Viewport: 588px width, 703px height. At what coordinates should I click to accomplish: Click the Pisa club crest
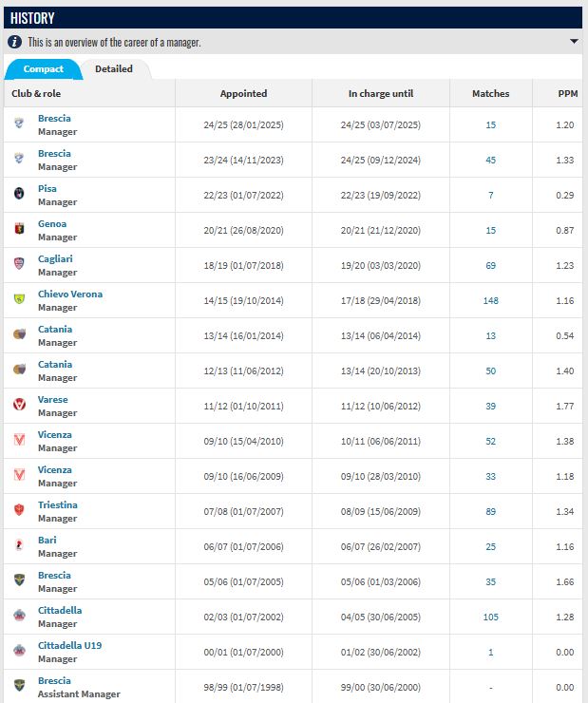(19, 193)
